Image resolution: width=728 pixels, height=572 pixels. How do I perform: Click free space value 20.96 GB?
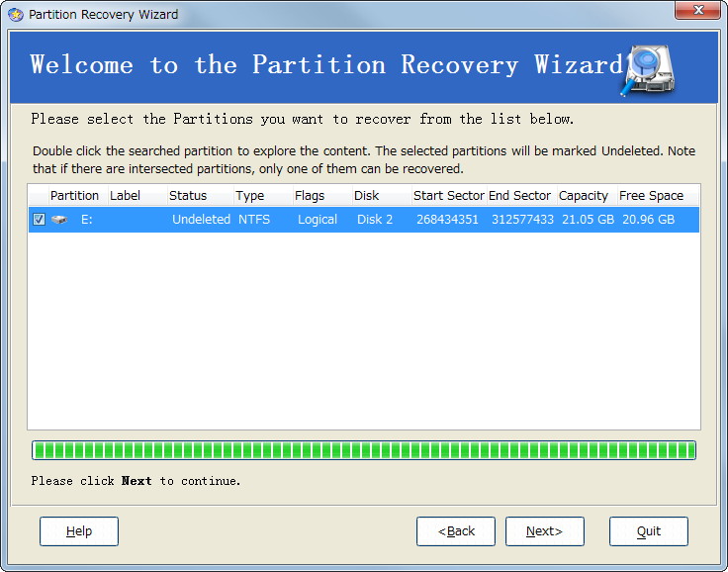tap(648, 220)
